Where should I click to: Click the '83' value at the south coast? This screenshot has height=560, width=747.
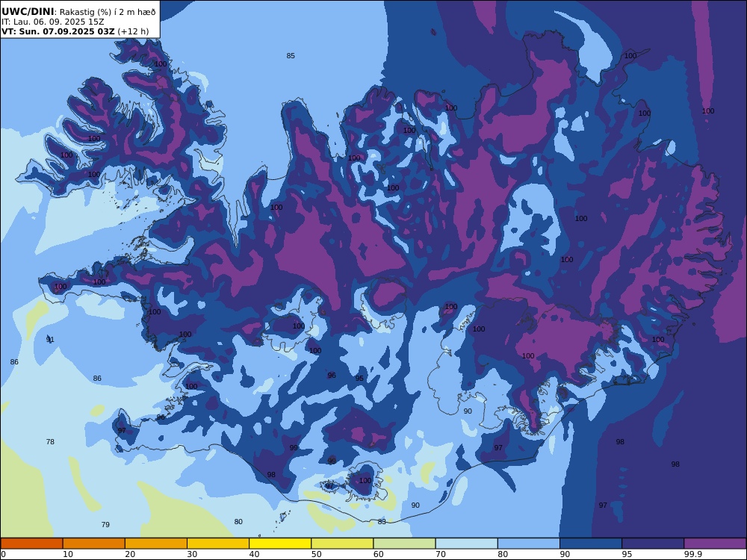click(382, 522)
